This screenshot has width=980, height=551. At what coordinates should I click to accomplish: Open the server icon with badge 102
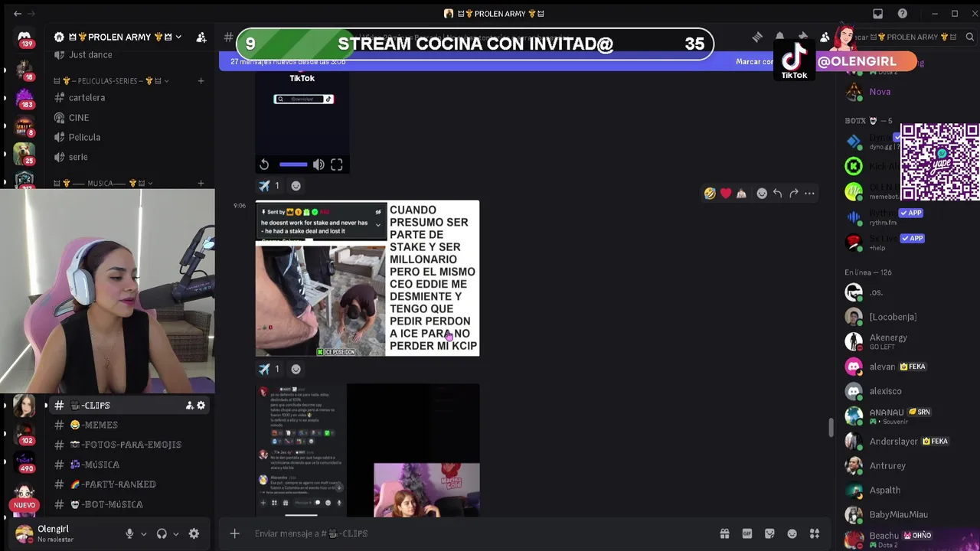tap(24, 433)
